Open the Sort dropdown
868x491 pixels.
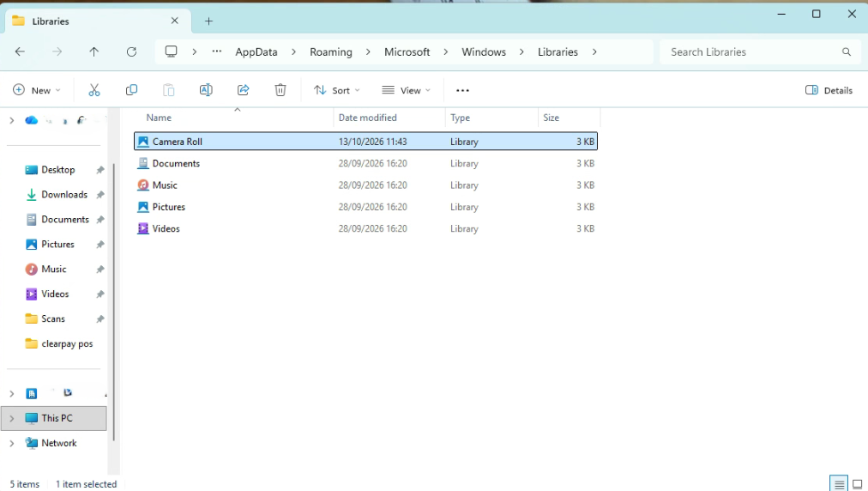[x=336, y=90]
